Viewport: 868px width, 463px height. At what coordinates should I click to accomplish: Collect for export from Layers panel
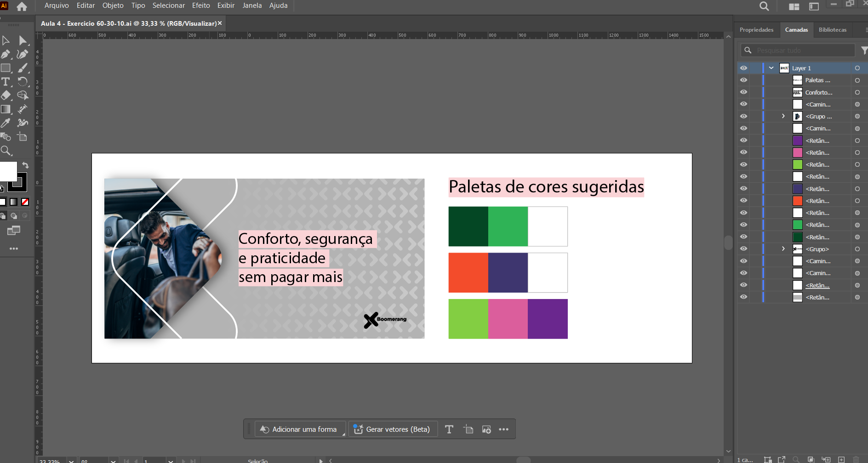coord(782,459)
